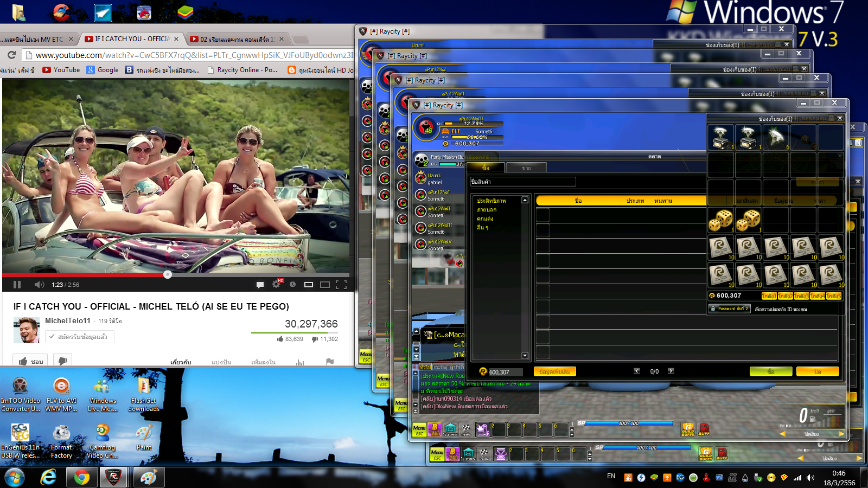Open Camfrog Video Chat desktop shortcut
Image resolution: width=868 pixels, height=488 pixels.
[103, 442]
